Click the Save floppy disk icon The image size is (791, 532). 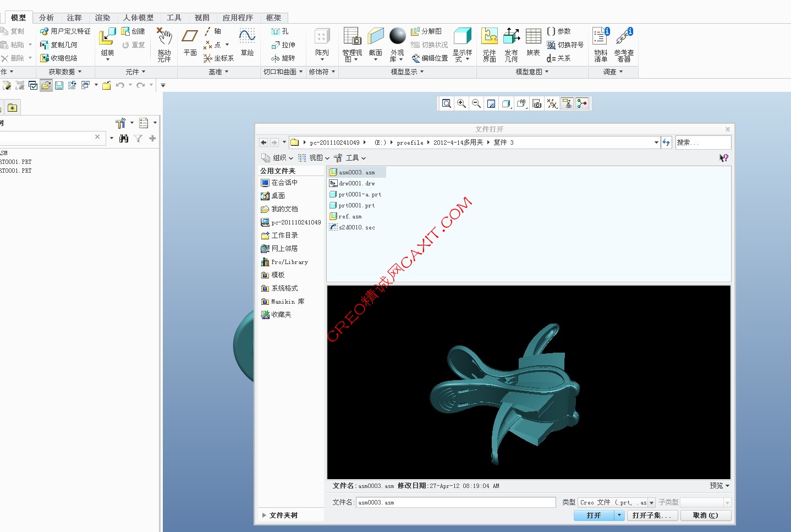[59, 85]
